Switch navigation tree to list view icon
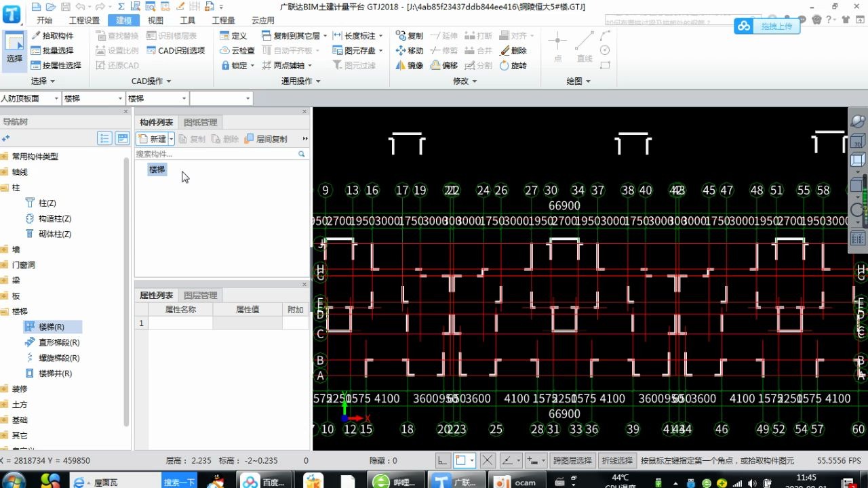The width and height of the screenshot is (868, 488). (x=104, y=138)
